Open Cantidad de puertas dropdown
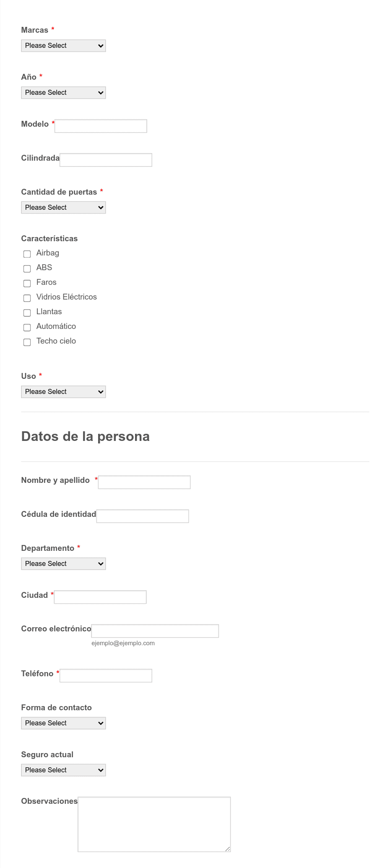 coord(63,208)
